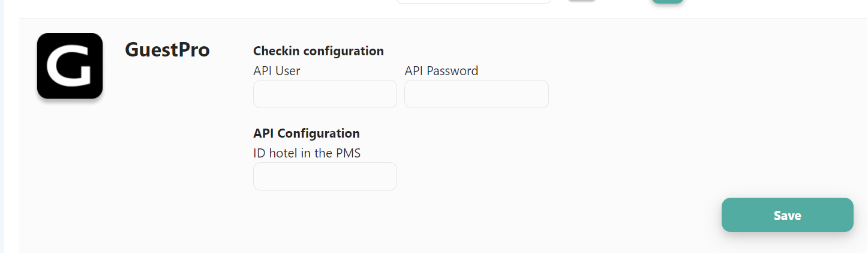Focus the API Password input field
The height and width of the screenshot is (253, 868).
476,94
